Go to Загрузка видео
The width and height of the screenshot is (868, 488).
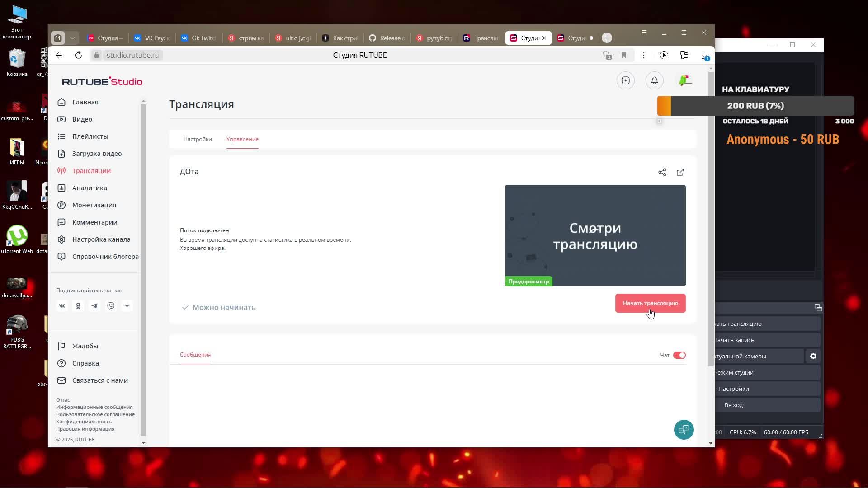tap(97, 154)
